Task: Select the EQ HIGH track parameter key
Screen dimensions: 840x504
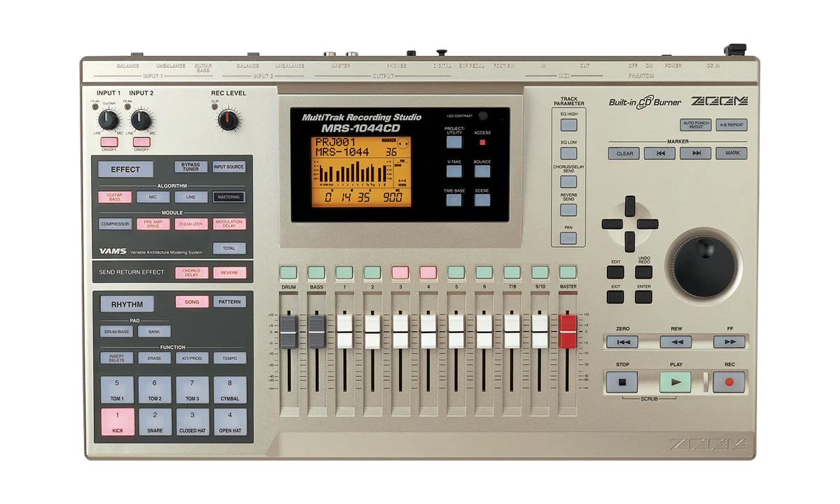Action: 568,125
